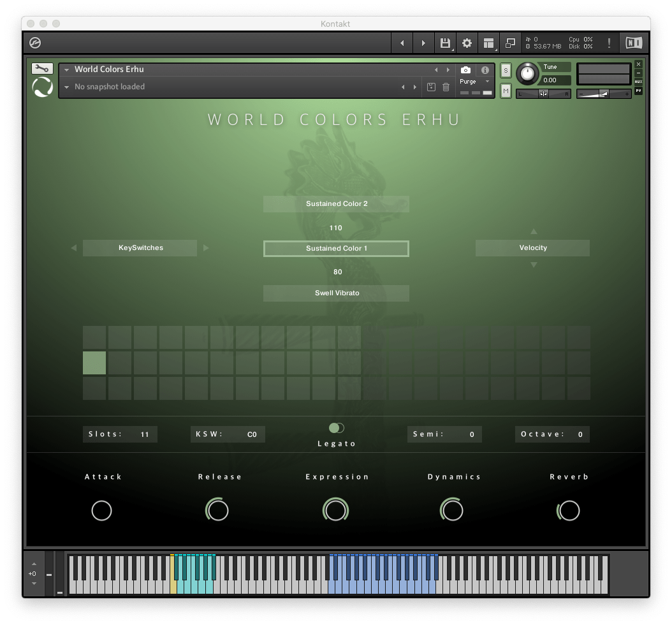Image resolution: width=672 pixels, height=625 pixels.
Task: Click the Kontakt logo icon in the header
Action: pyautogui.click(x=35, y=43)
